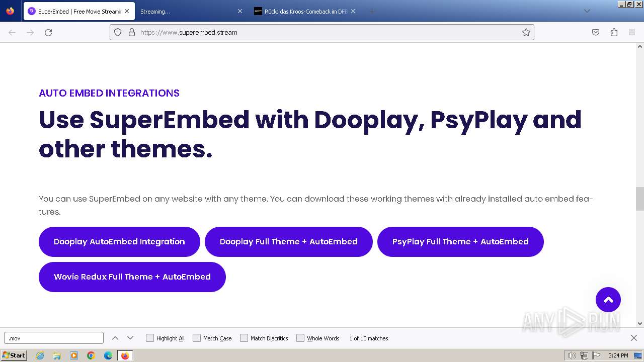
Task: Close the Streaming tab
Action: pyautogui.click(x=240, y=11)
